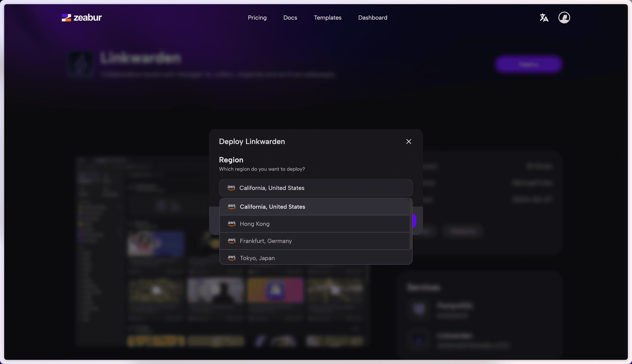
Task: Open the language translation menu
Action: 544,18
